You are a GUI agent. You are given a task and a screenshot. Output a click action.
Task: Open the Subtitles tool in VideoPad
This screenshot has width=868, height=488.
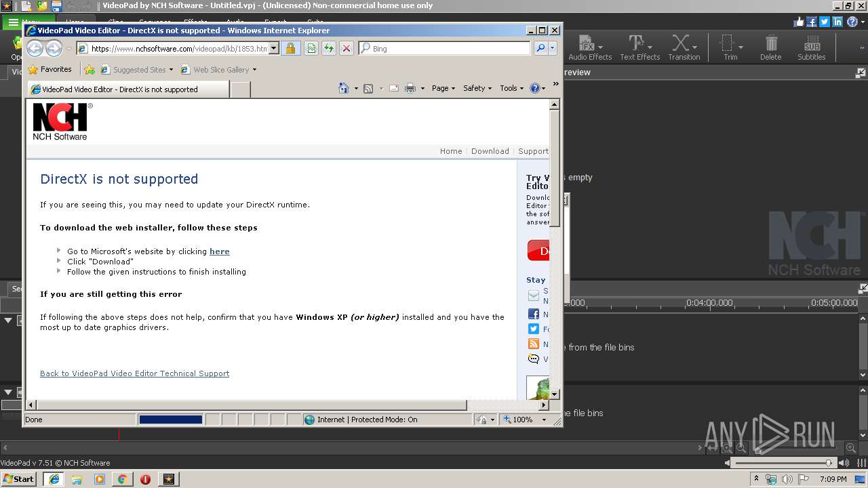click(x=811, y=48)
